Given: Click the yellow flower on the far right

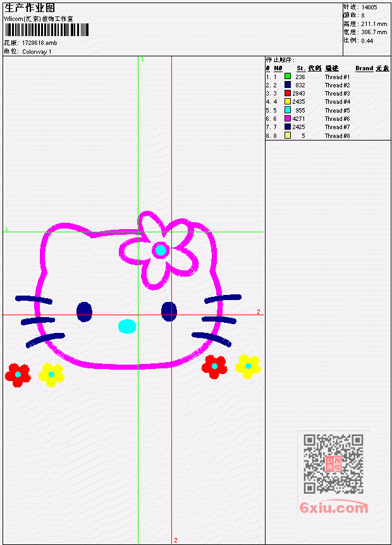Looking at the screenshot, I should (x=248, y=366).
